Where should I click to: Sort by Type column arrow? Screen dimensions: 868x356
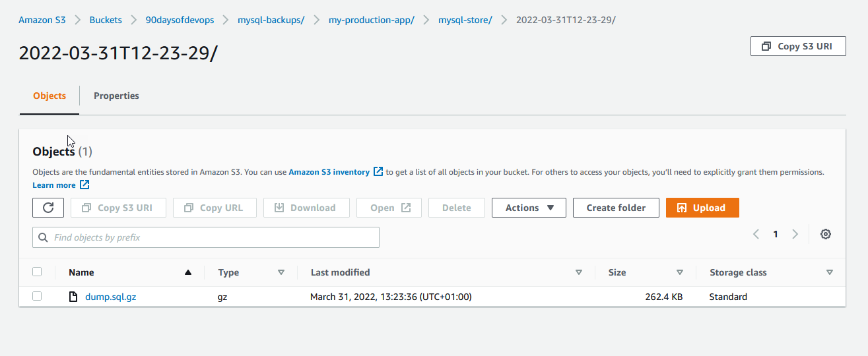pos(281,272)
